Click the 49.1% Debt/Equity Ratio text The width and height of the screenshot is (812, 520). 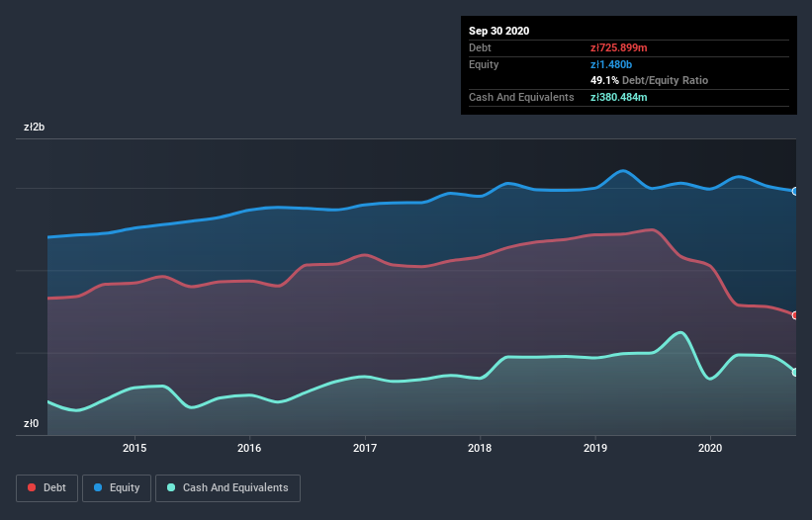click(x=650, y=81)
